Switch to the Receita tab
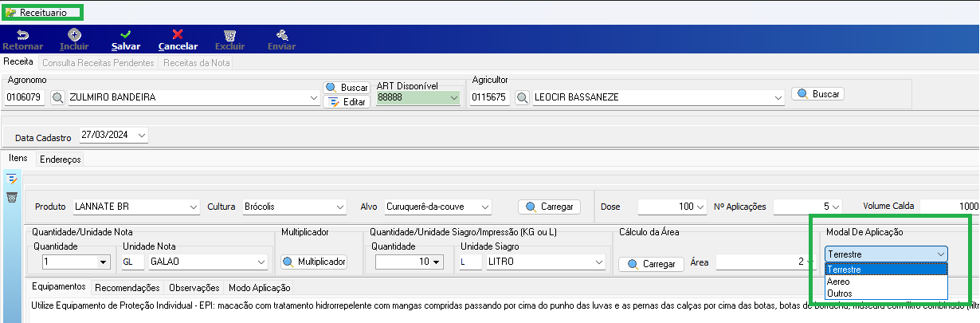 (x=18, y=61)
